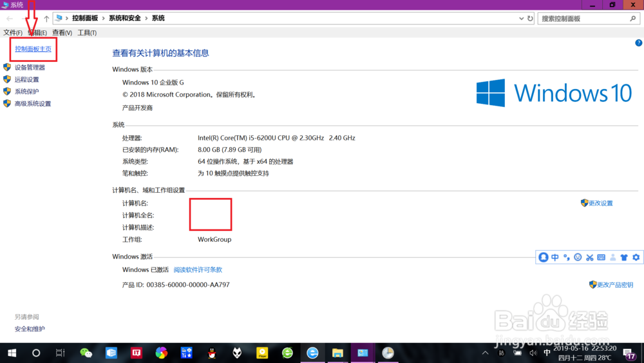
Task: Click 系统和安全 in address breadcrumb
Action: (124, 18)
